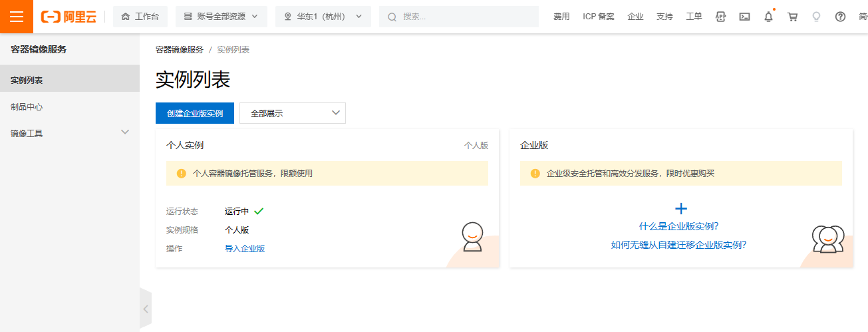Open notifications bell icon
The image size is (868, 332).
(x=768, y=17)
